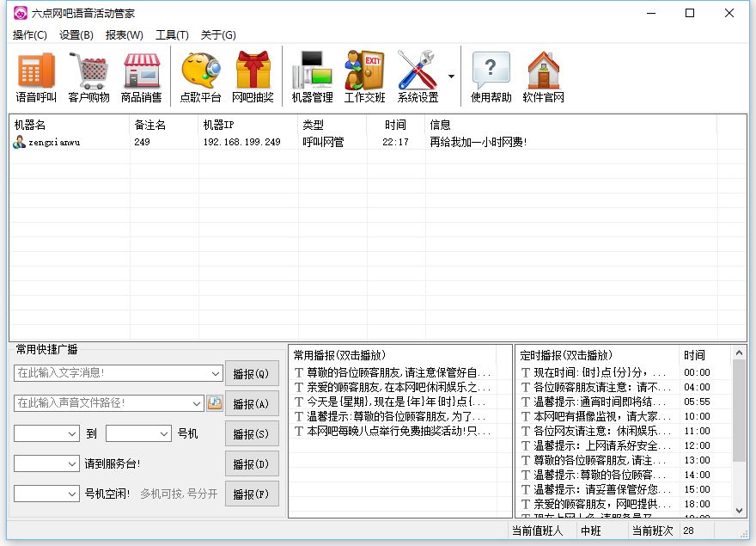
Task: Open the 报表(W) menu
Action: coord(124,35)
